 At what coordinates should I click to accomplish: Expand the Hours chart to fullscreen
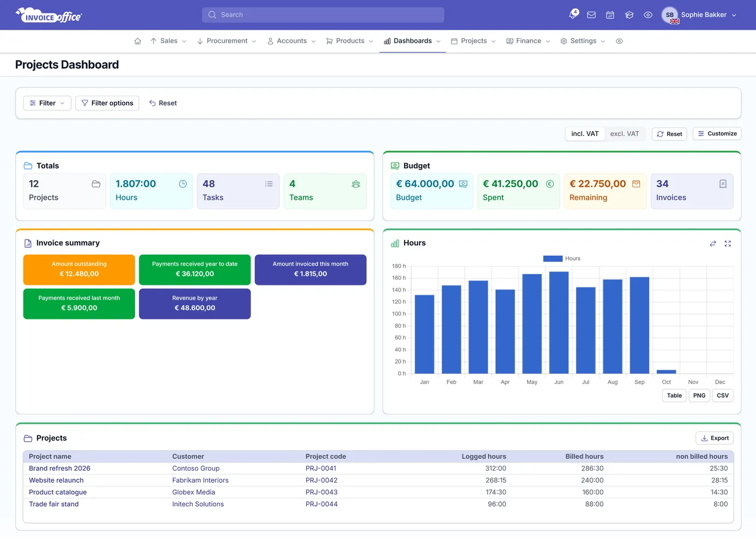[x=728, y=243]
